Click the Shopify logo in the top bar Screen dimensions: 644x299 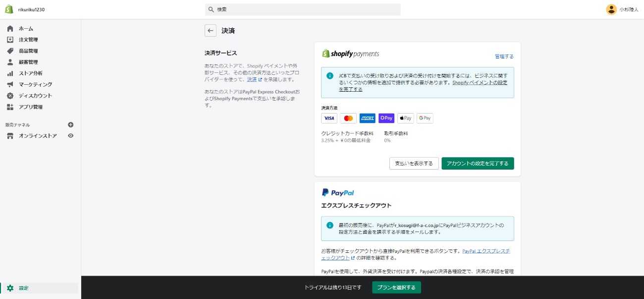coord(9,9)
